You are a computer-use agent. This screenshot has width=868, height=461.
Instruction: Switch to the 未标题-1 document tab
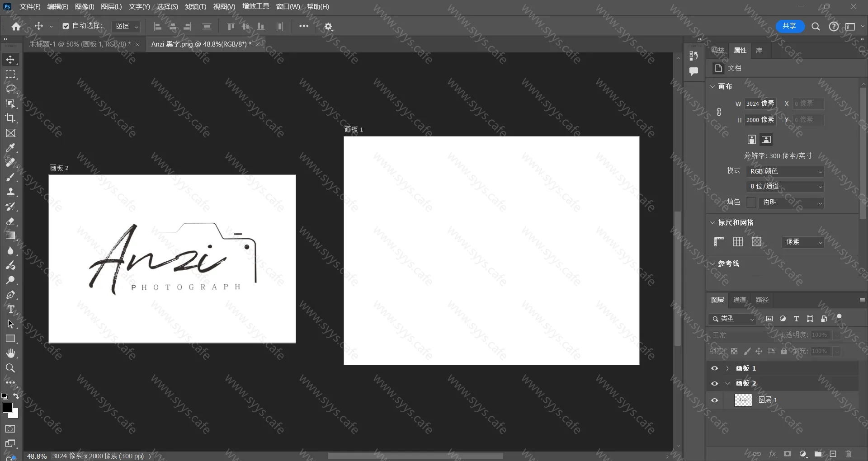coord(80,44)
